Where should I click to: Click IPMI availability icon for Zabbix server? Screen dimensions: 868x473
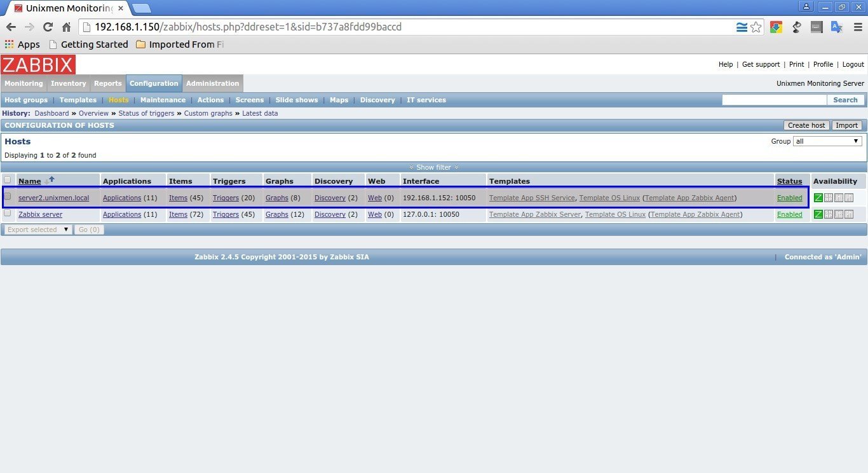(x=849, y=214)
